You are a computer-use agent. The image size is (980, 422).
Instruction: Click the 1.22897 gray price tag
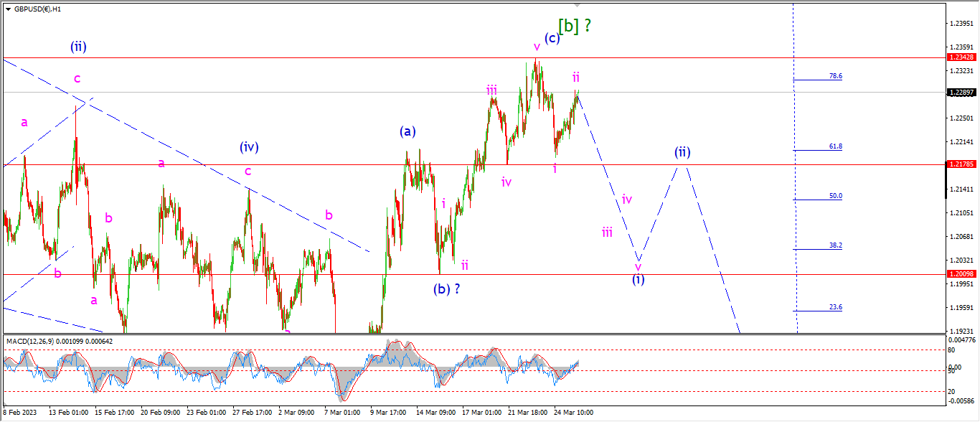click(963, 93)
